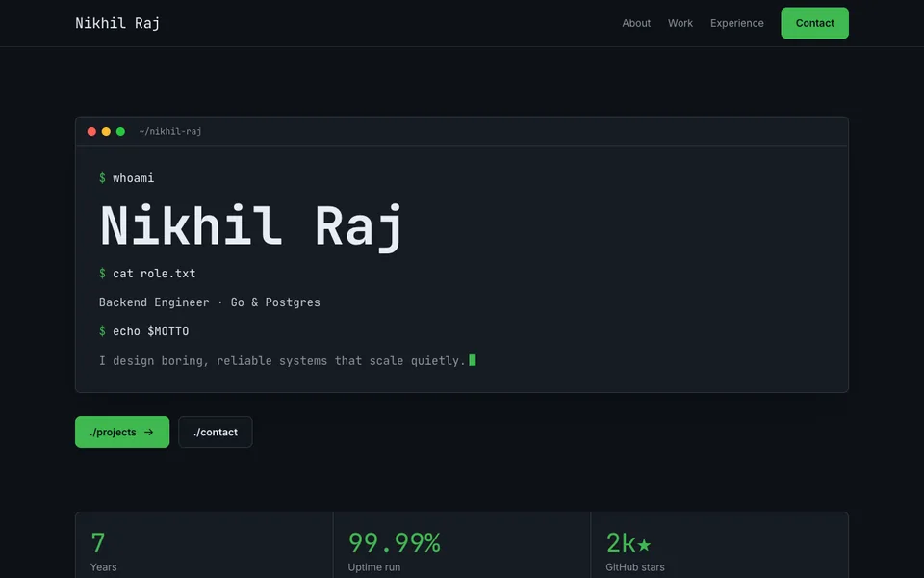The height and width of the screenshot is (578, 924).
Task: Click the cat role.txt command
Action: [x=147, y=274]
